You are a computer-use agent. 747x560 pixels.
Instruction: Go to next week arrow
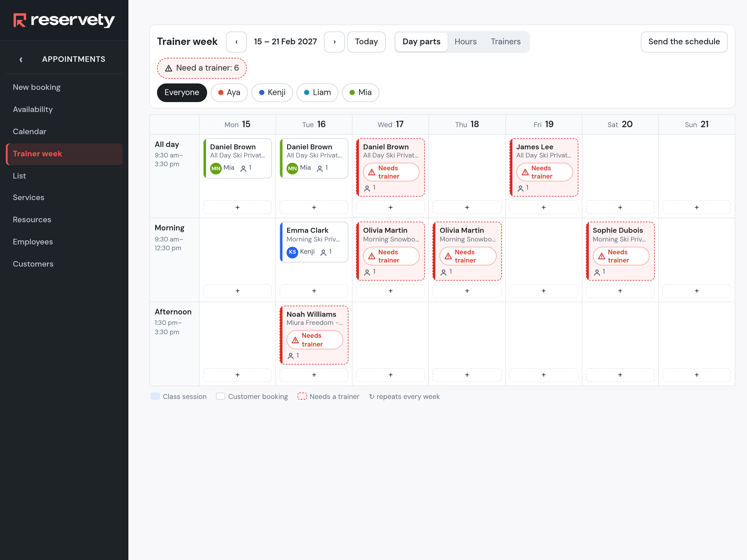point(334,42)
